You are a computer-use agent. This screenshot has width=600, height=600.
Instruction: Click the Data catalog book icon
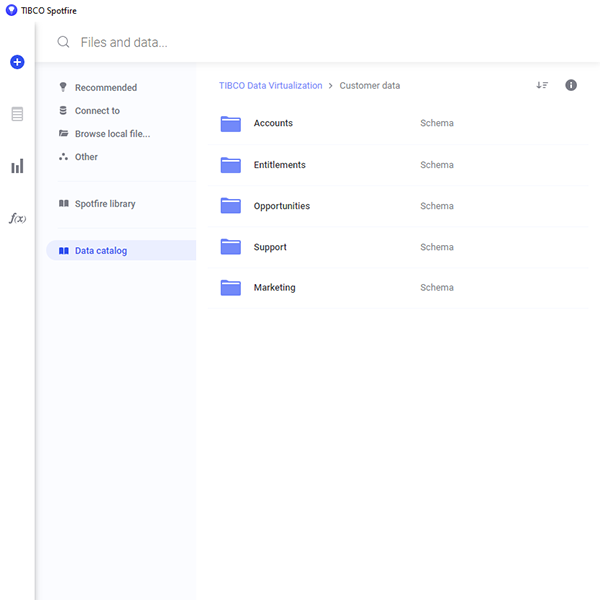64,251
